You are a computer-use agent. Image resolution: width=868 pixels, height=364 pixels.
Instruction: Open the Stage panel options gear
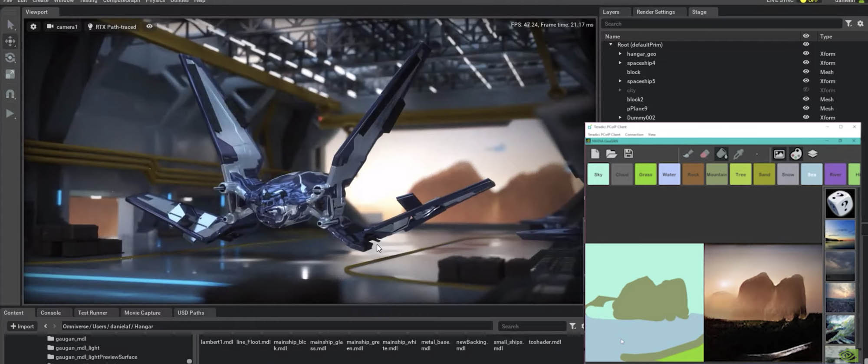point(860,23)
